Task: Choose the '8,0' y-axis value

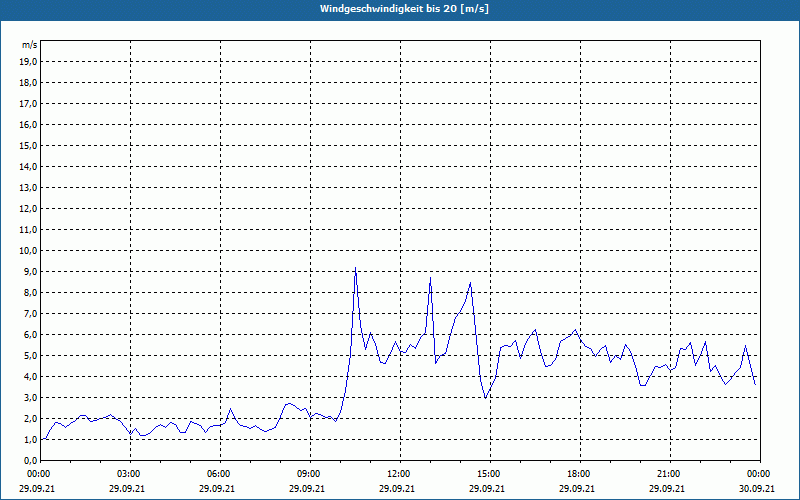Action: pyautogui.click(x=31, y=292)
